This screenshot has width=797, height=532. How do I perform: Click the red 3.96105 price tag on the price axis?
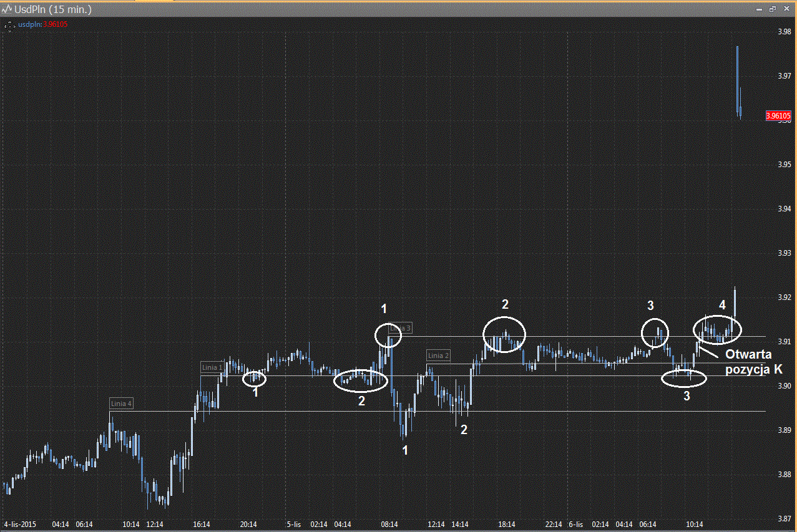coord(778,115)
